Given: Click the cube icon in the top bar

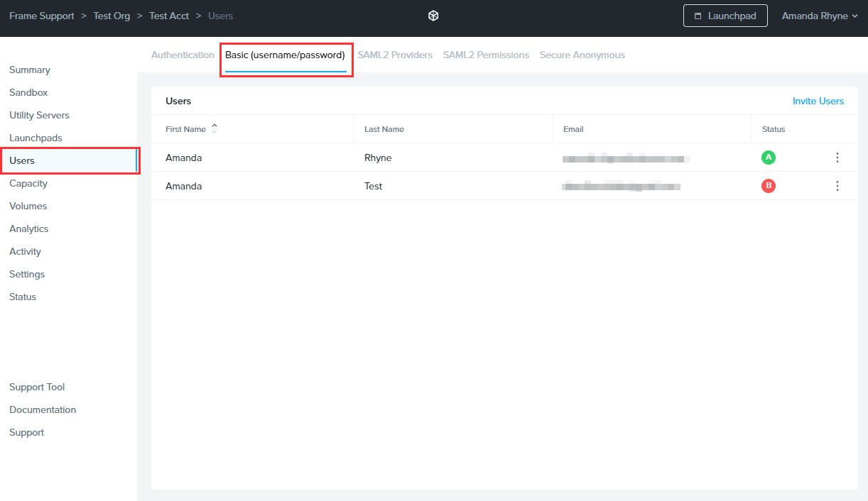Looking at the screenshot, I should click(x=433, y=15).
